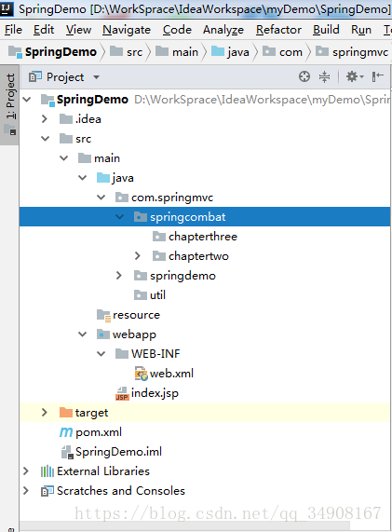Click the blue java source folder icon

103,178
